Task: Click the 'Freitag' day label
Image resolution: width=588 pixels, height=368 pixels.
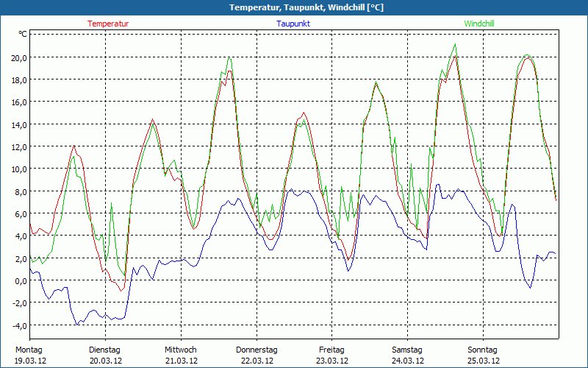Action: tap(332, 350)
